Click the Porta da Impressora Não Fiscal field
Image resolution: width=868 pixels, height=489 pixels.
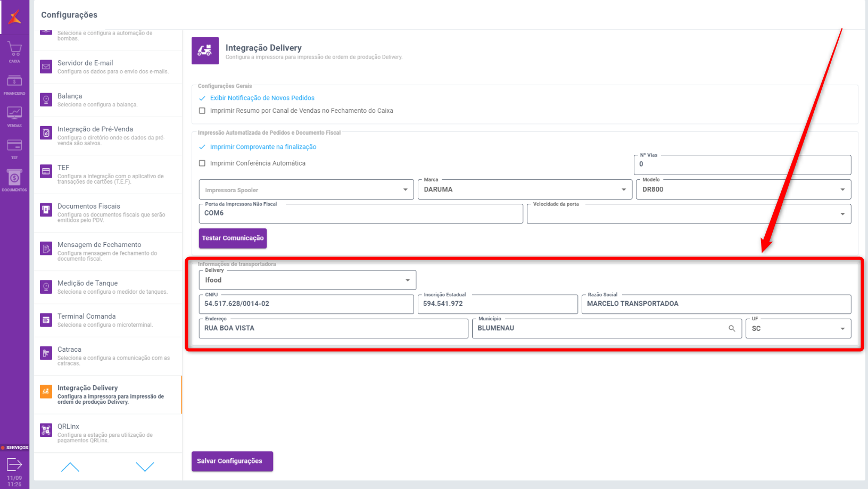361,214
